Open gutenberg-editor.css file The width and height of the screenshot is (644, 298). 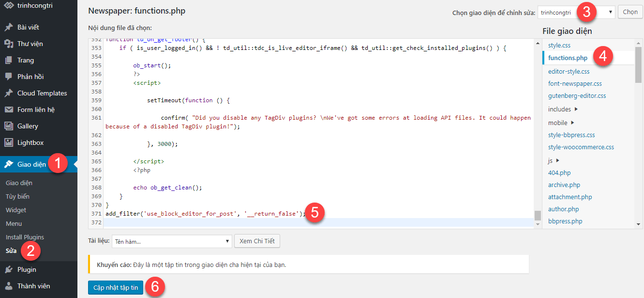point(577,95)
